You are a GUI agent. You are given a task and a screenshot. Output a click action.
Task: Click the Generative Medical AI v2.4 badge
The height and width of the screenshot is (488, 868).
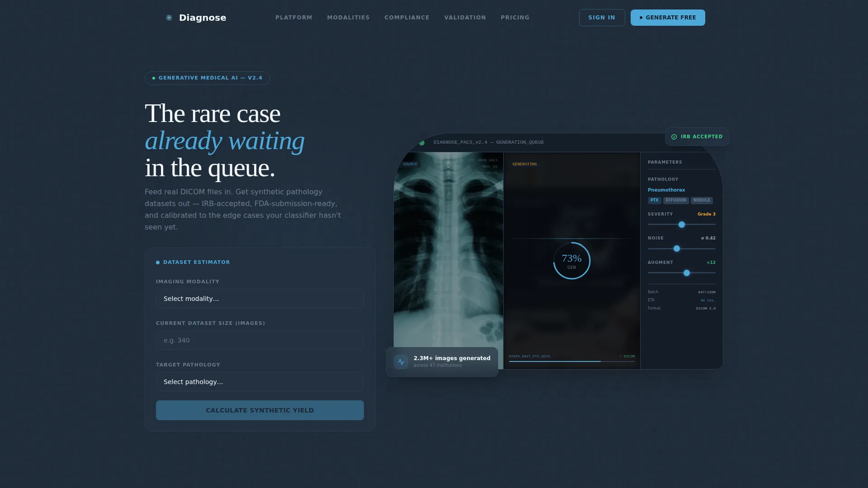coord(208,78)
